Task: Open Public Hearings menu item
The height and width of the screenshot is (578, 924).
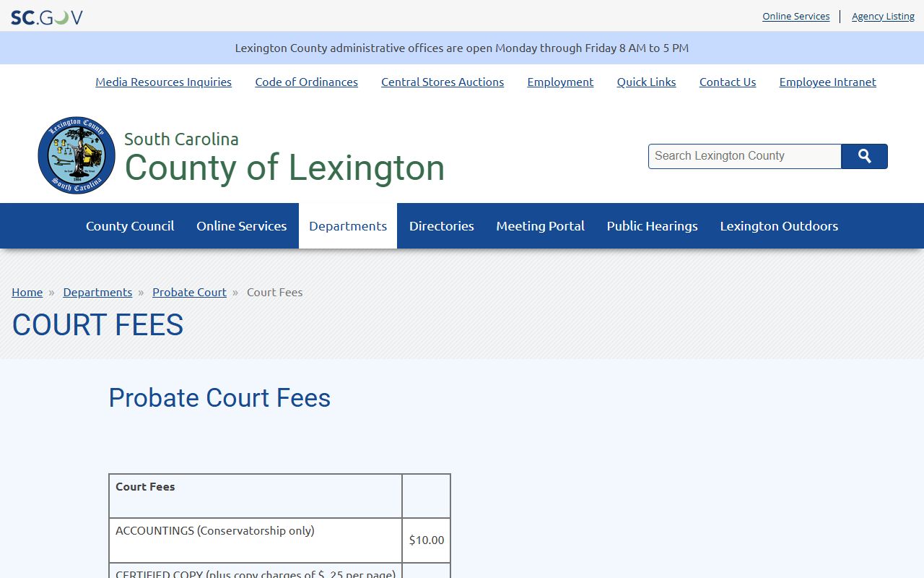Action: click(653, 226)
